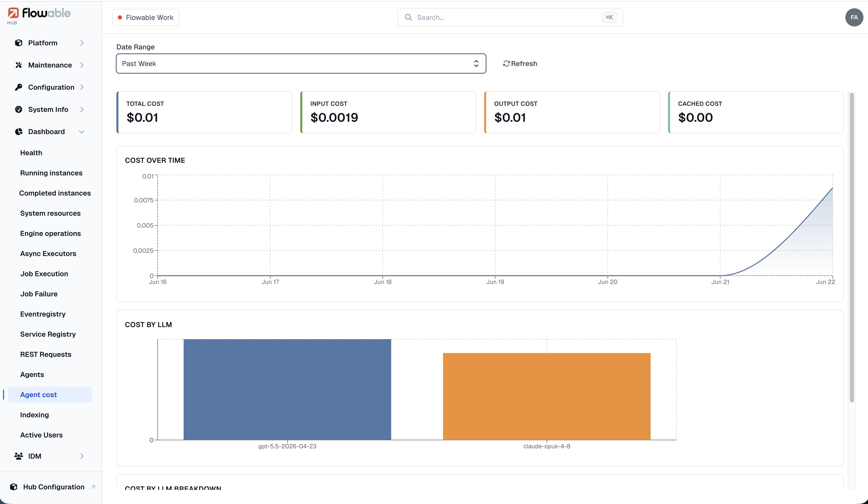Screen dimensions: 868x504
Task: Click the Dashboard menu label
Action: point(47,132)
